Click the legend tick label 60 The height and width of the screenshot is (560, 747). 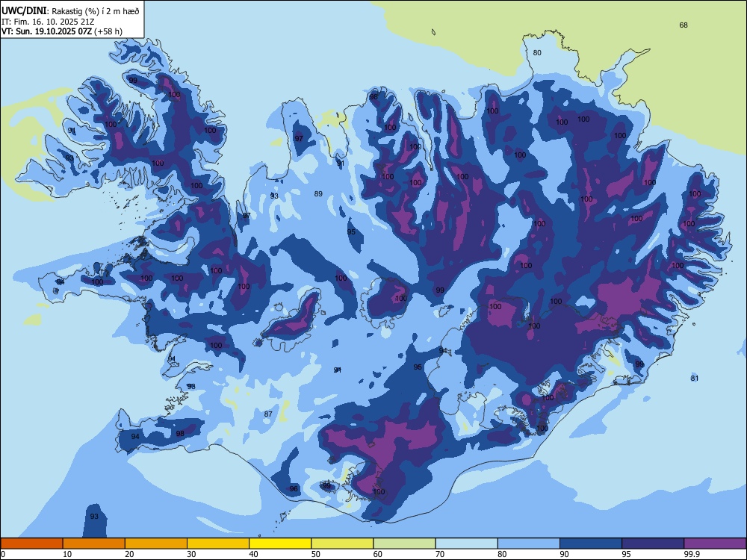click(x=378, y=554)
